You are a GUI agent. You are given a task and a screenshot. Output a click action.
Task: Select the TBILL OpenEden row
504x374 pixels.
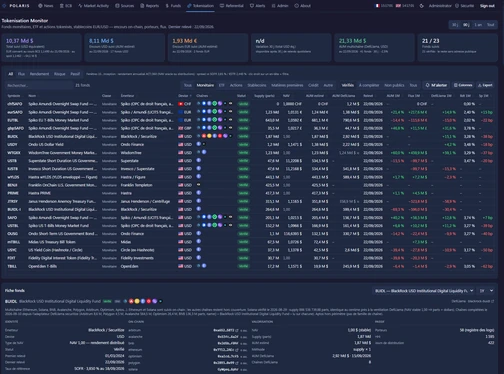(x=249, y=266)
